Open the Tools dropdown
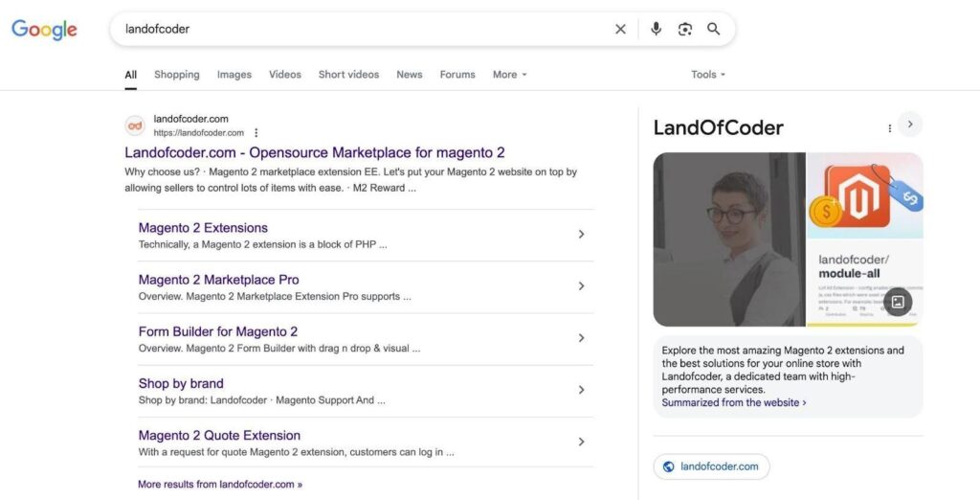 (707, 75)
